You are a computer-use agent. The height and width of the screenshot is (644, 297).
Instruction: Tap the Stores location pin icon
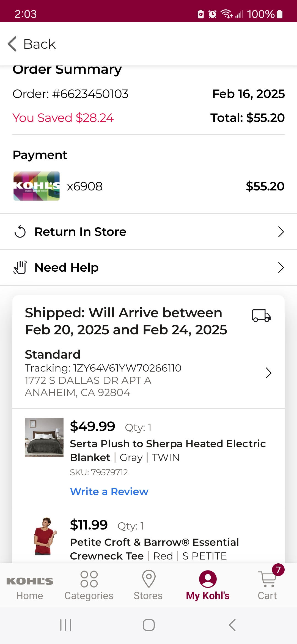(x=148, y=578)
